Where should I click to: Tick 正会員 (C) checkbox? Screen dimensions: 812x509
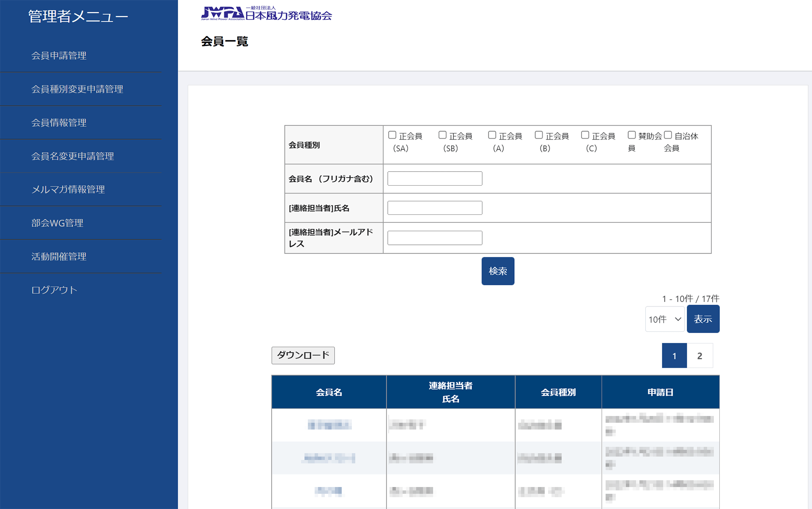click(x=585, y=135)
